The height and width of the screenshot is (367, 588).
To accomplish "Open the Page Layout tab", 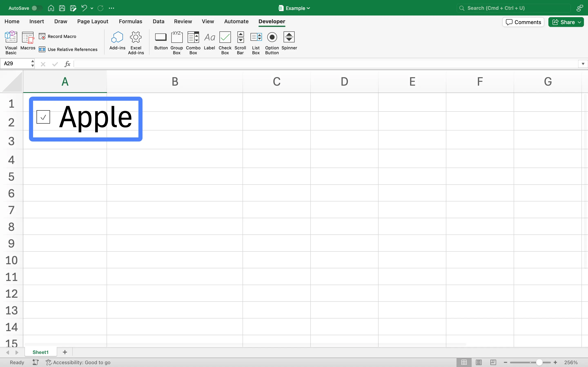I will click(92, 21).
